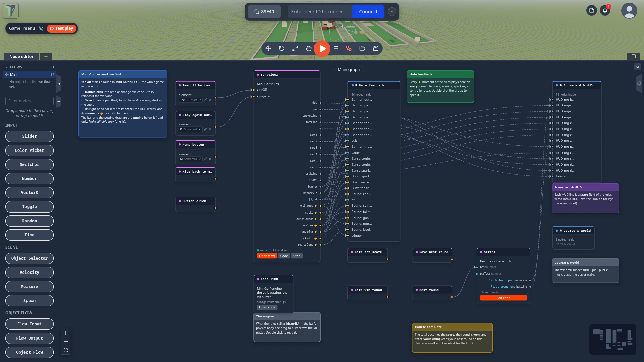Screen dimensions: 644x362
Task: Add a Slider input node
Action: point(30,136)
